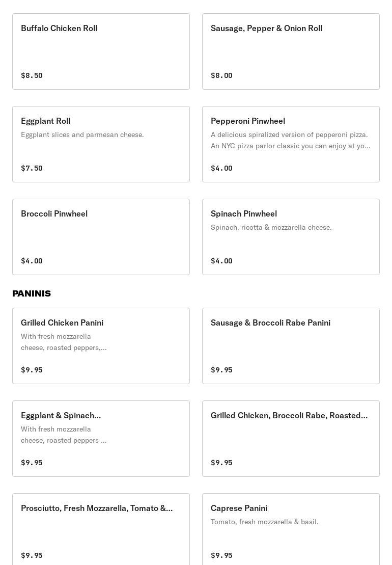Click the Pepperoni Pinwheel description text
392x565 pixels.
click(x=290, y=140)
